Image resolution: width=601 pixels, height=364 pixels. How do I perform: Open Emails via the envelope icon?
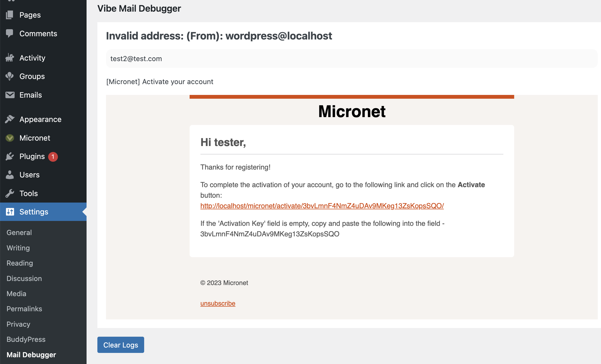10,95
